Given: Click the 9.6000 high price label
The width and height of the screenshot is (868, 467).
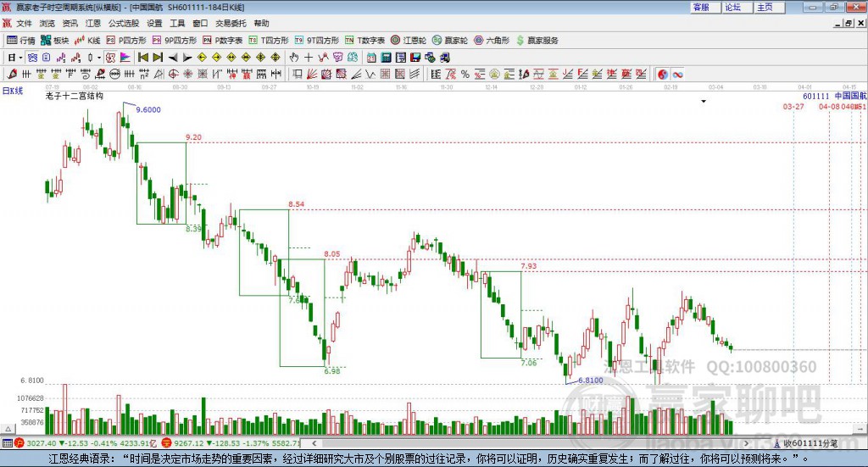Looking at the screenshot, I should (148, 109).
